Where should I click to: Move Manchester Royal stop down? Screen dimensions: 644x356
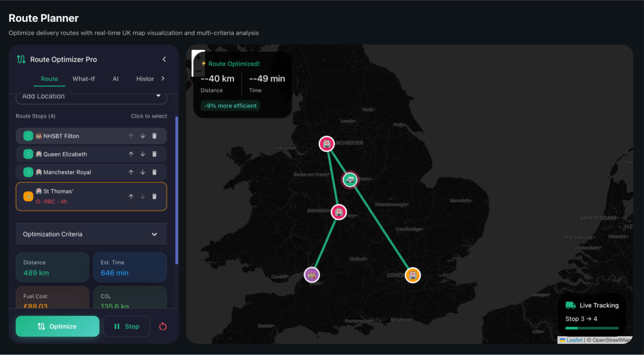pos(143,172)
